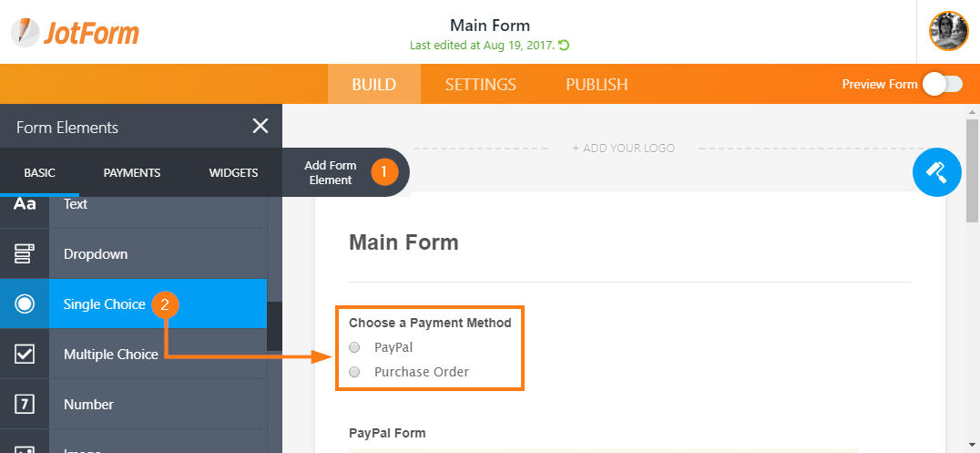Click the JotForm logo
The image size is (980, 453).
[x=76, y=32]
